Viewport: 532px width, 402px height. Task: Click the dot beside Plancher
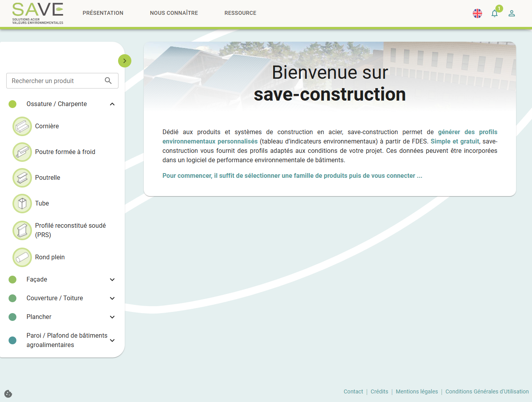click(12, 317)
